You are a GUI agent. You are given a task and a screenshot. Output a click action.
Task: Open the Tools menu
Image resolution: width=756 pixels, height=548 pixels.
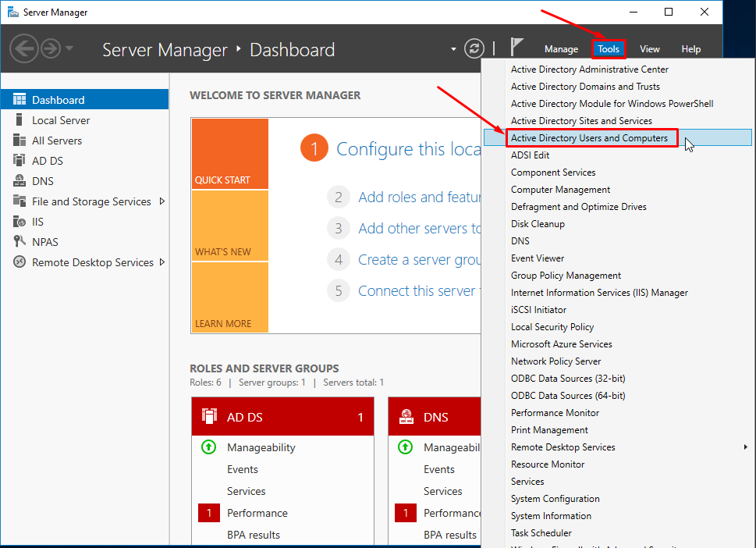[609, 49]
